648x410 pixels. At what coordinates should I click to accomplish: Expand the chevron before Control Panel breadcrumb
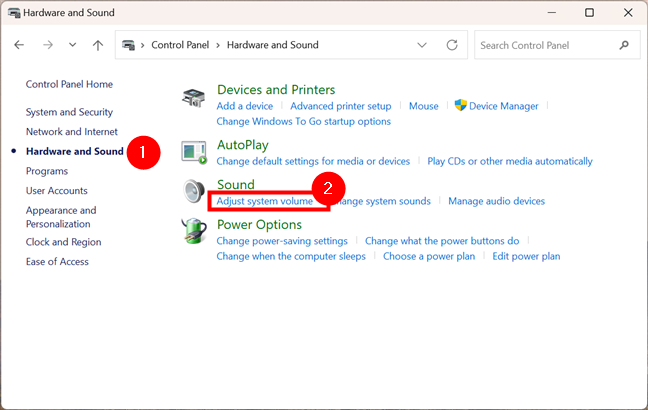(x=142, y=45)
